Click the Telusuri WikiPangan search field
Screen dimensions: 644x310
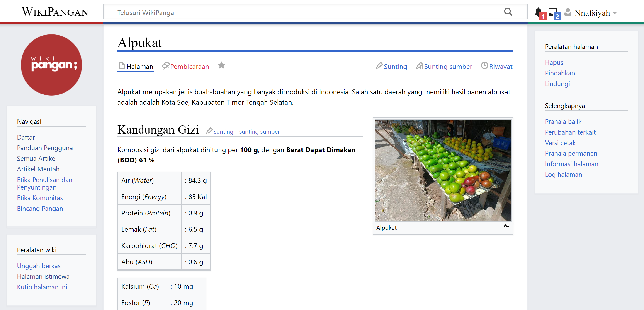[300, 12]
